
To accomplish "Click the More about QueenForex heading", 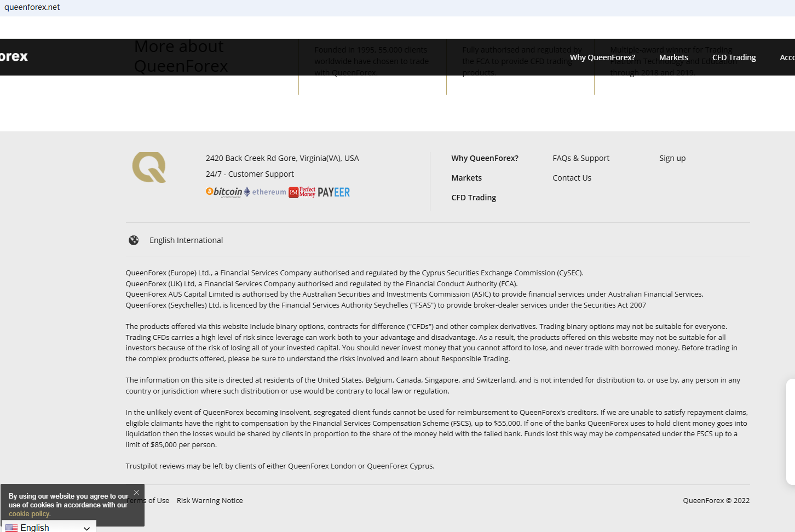I will coord(181,56).
